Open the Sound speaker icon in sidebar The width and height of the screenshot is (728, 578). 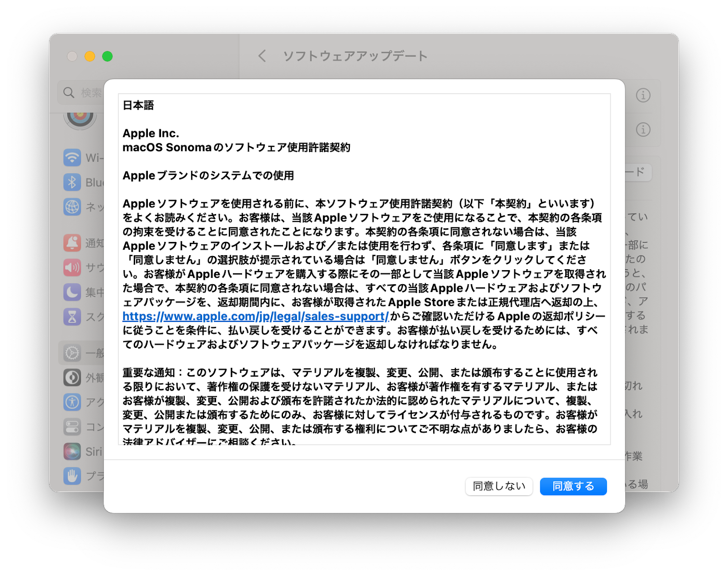tap(72, 267)
